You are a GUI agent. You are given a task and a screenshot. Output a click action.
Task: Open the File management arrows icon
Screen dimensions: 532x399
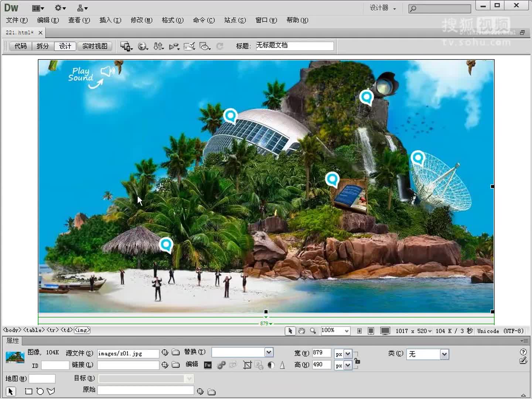[x=158, y=46]
